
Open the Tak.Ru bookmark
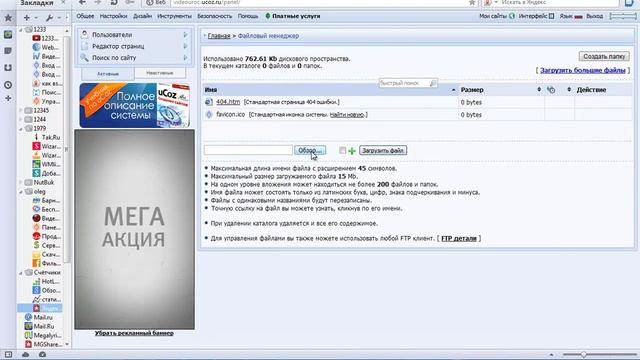coord(46,137)
